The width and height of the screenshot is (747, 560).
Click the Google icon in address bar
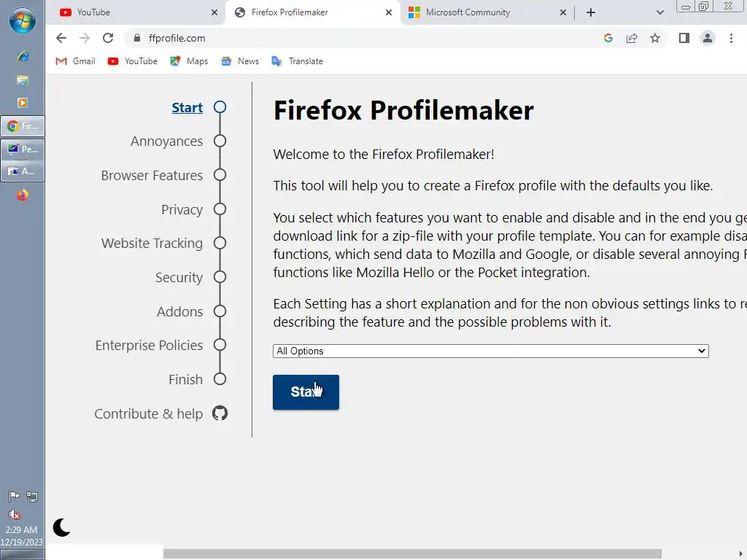[608, 38]
